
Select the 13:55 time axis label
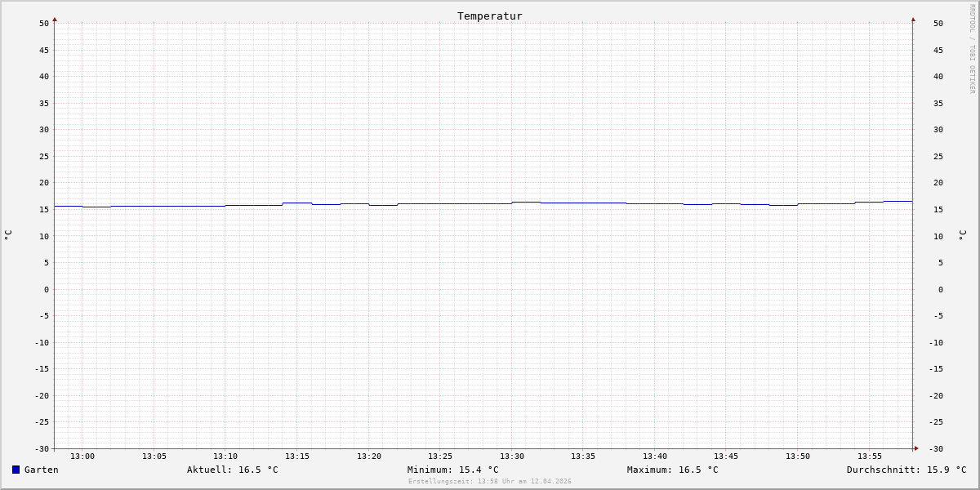(x=870, y=456)
